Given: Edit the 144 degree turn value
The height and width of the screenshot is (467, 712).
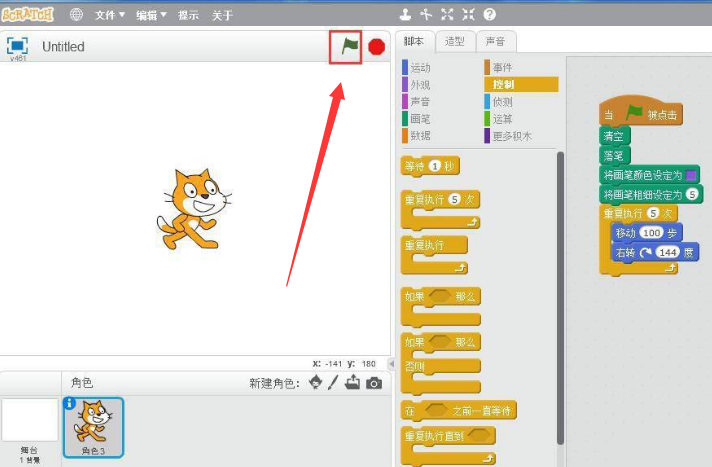Looking at the screenshot, I should pos(668,252).
